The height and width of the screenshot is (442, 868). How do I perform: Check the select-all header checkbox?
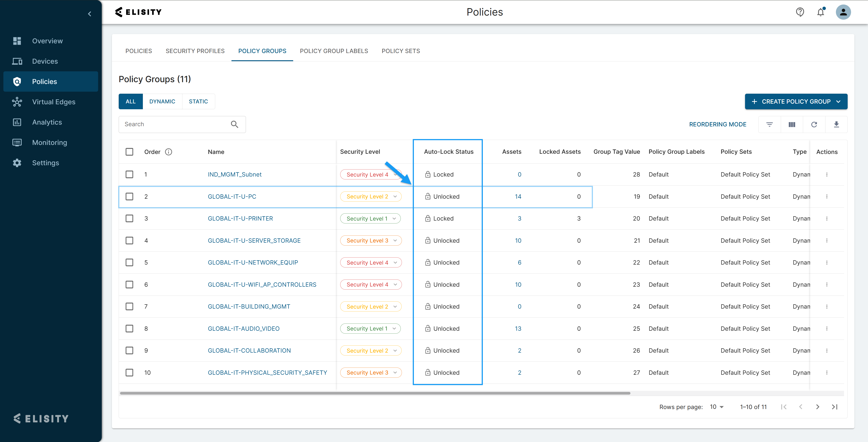point(129,152)
